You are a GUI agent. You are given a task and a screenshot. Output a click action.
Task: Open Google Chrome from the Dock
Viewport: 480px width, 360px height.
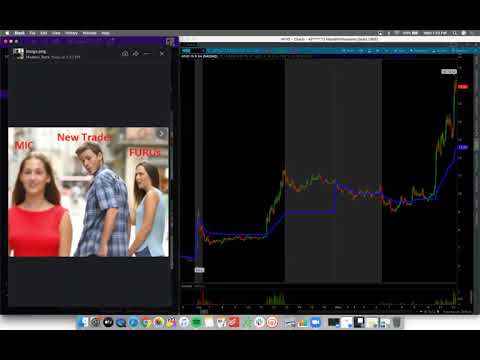pyautogui.click(x=146, y=322)
